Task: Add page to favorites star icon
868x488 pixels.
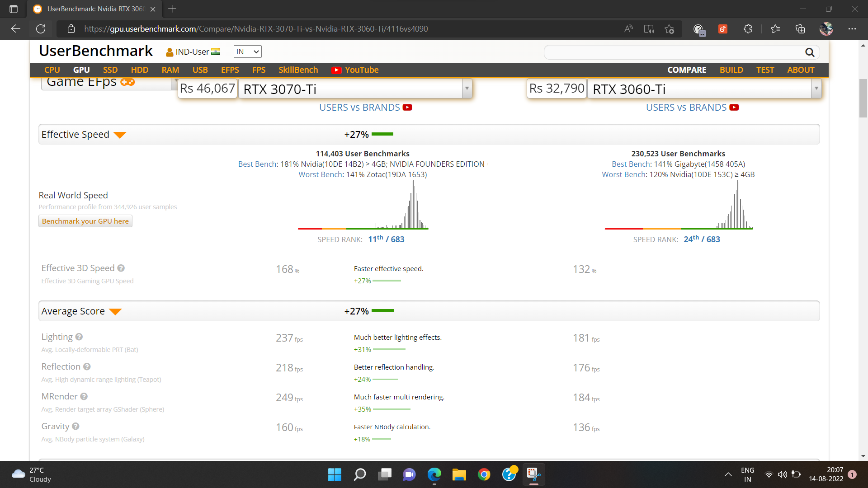Action: [669, 29]
